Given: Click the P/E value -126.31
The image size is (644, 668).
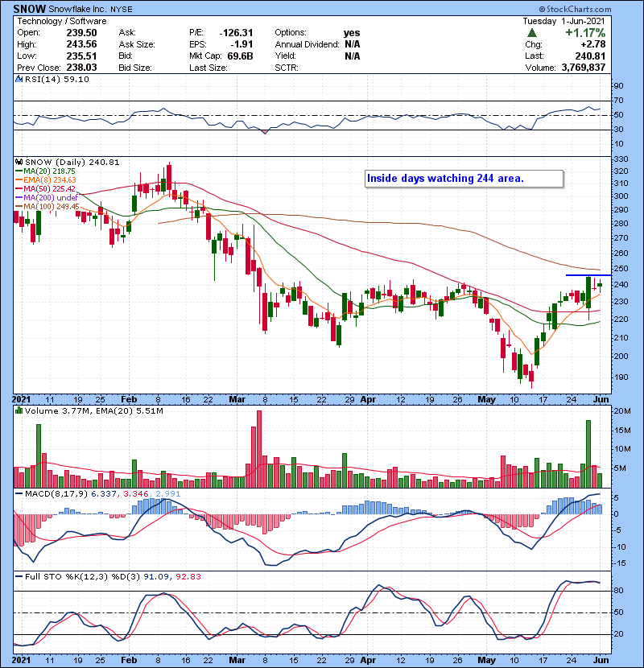Looking at the screenshot, I should [236, 33].
